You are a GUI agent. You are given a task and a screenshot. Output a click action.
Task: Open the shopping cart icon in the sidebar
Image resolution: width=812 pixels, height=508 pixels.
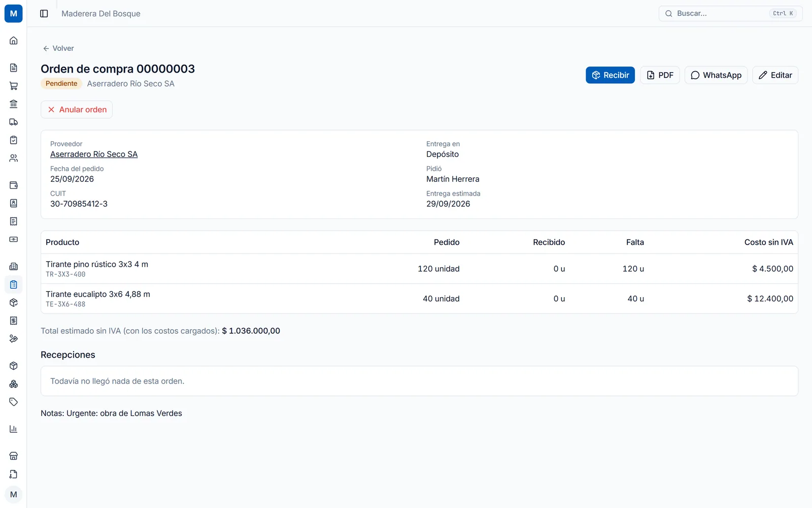(14, 86)
